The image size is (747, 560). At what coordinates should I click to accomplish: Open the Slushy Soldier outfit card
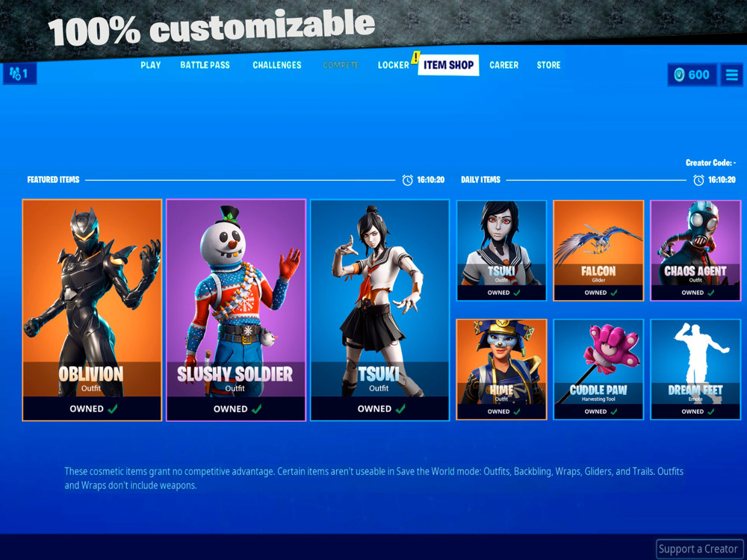click(236, 310)
